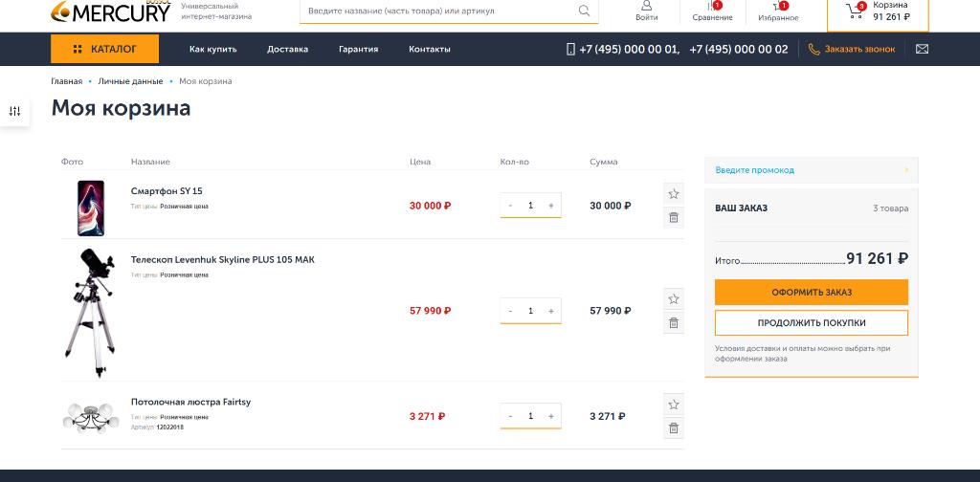Open the comparison (Сравнение) icon

pos(712,7)
